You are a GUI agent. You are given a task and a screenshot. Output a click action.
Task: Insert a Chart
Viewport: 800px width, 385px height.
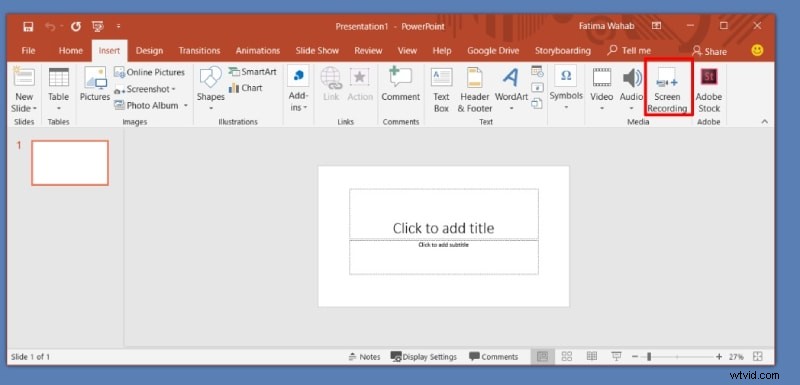pos(246,88)
